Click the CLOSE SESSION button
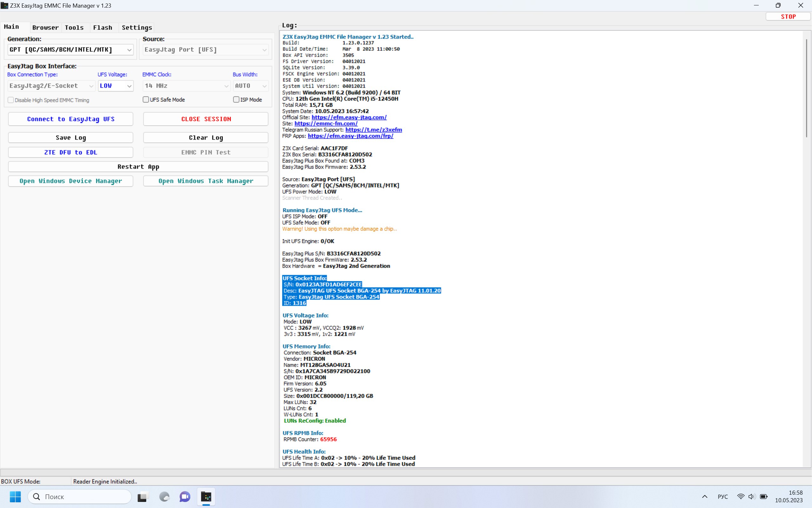This screenshot has height=508, width=812. [x=206, y=119]
